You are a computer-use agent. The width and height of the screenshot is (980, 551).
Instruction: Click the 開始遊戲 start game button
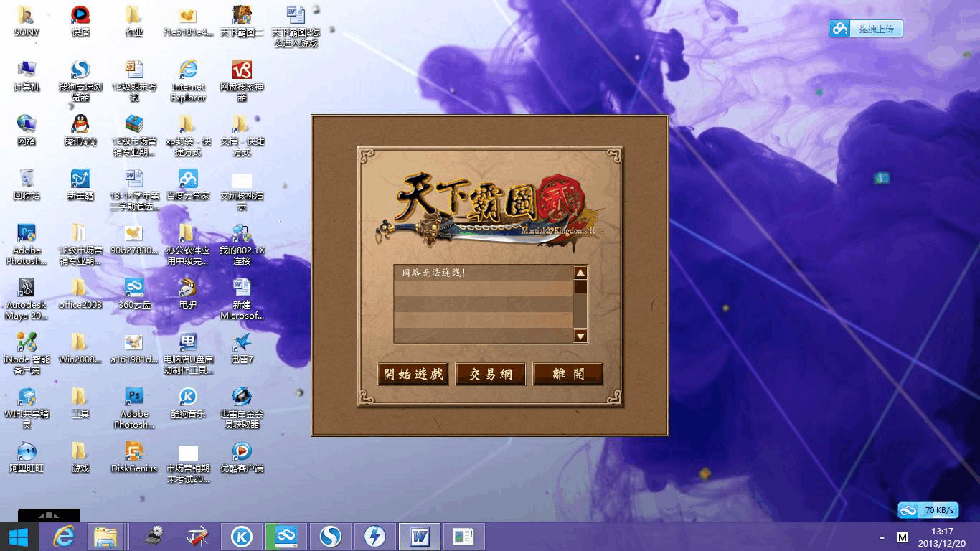click(x=413, y=374)
